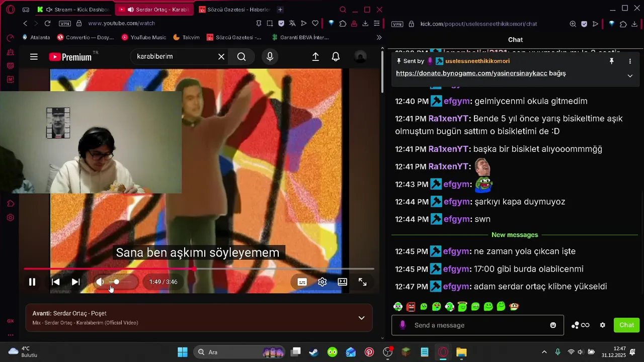644x362 pixels.
Task: Search tabs with the red magnifier icon
Action: 343,10
